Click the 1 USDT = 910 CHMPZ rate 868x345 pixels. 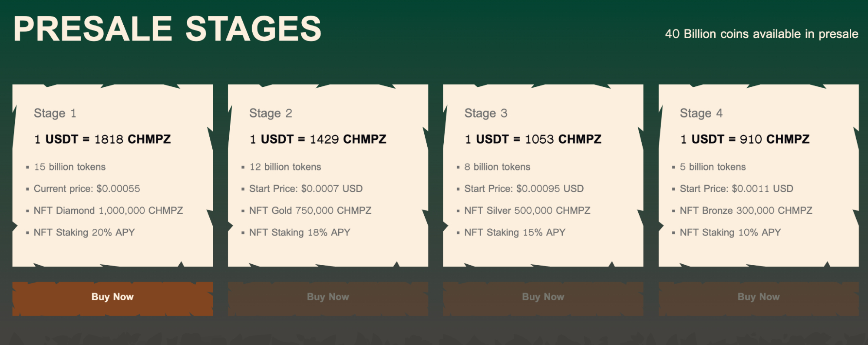point(745,139)
